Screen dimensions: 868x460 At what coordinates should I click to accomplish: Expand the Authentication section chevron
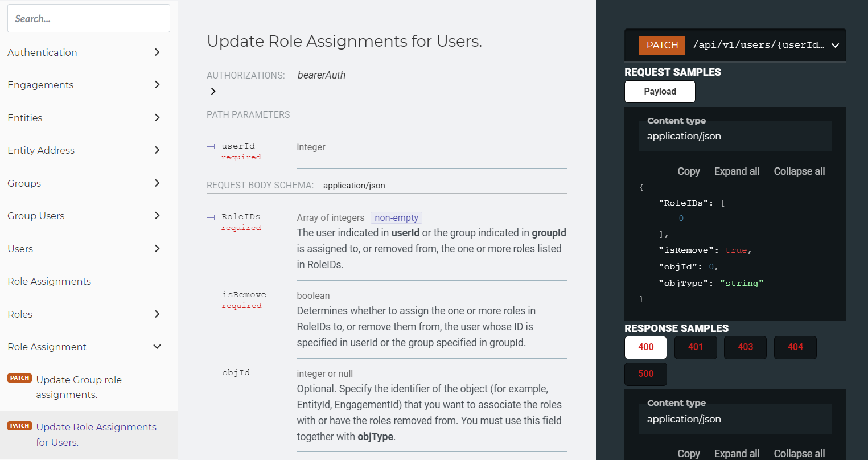157,52
